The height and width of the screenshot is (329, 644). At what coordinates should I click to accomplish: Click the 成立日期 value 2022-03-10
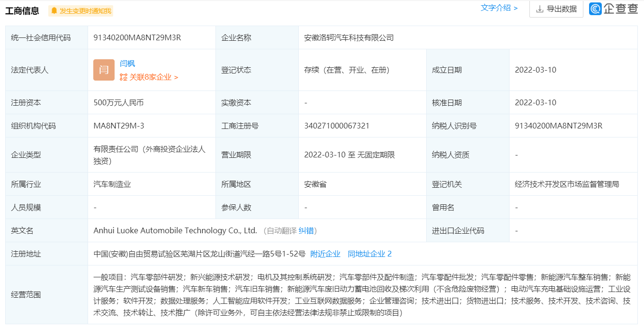pos(536,70)
